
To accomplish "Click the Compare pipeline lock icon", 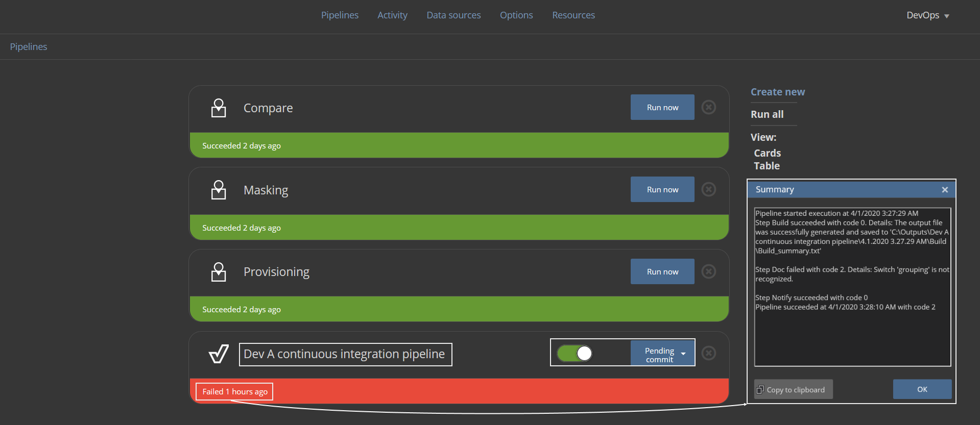I will pos(219,108).
